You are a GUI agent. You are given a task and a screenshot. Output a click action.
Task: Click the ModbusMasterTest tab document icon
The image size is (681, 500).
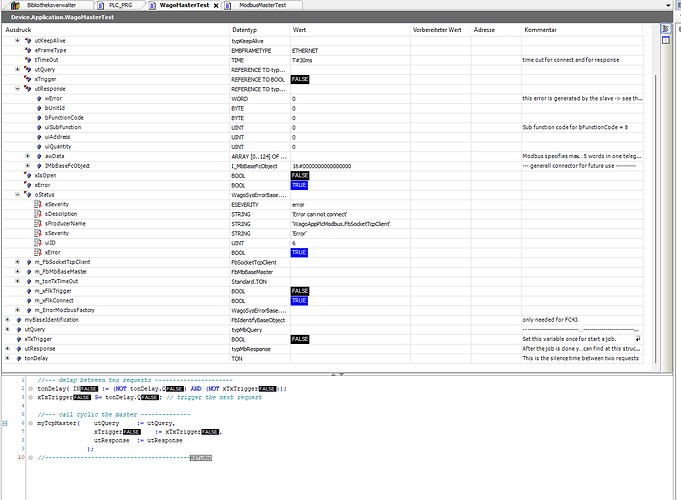(x=228, y=5)
